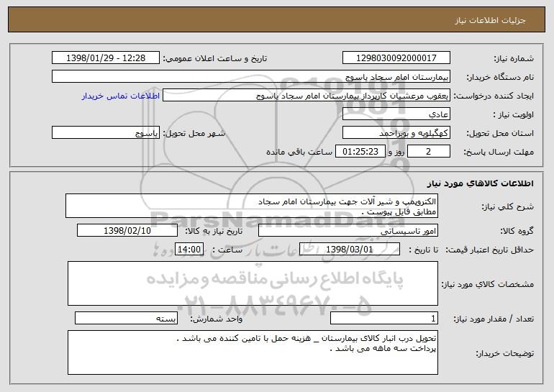The image size is (554, 392).
Task: Click the delivery city field یاسوج
Action: coord(106,133)
